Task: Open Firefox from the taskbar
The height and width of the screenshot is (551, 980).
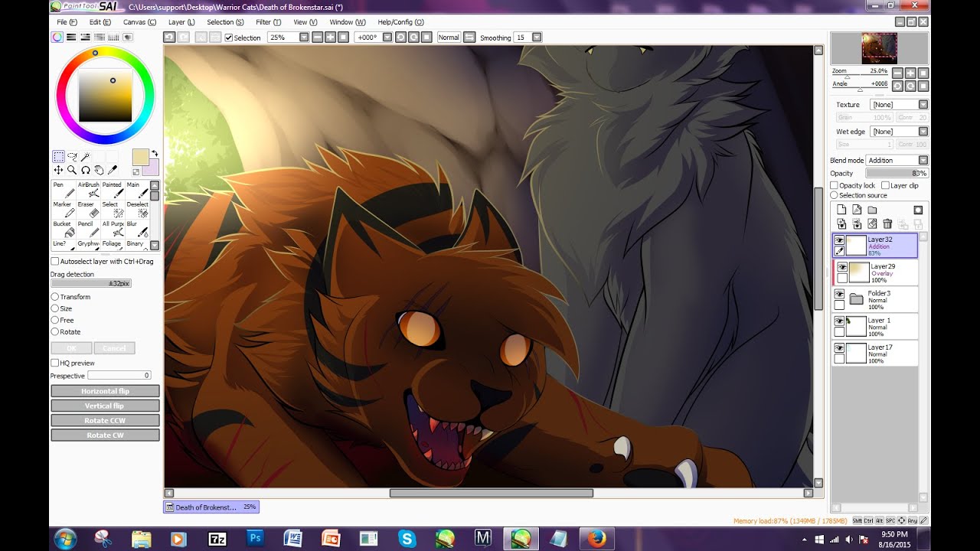Action: tap(596, 539)
